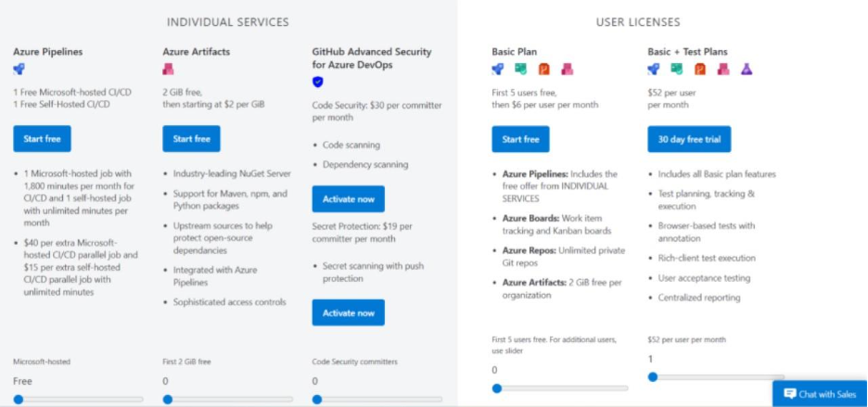Click the chat bubble icon in Chat with Sales
The image size is (868, 407).
coord(790,394)
